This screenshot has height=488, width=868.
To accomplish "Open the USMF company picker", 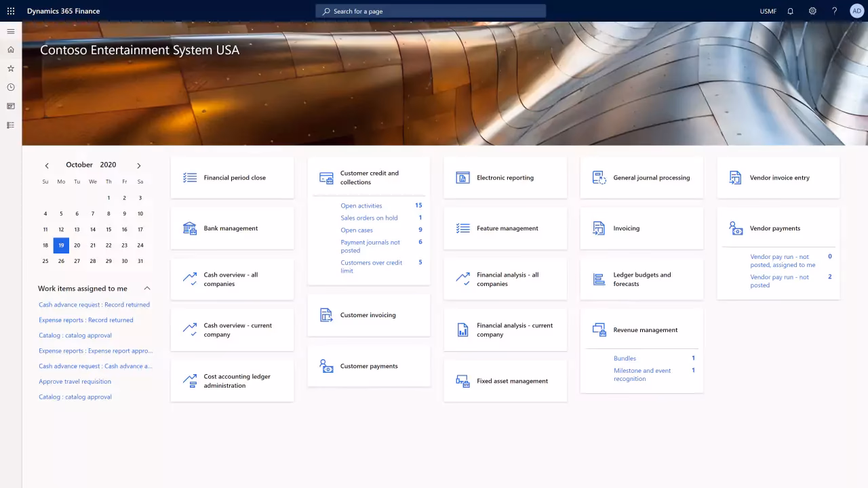I will click(x=767, y=11).
